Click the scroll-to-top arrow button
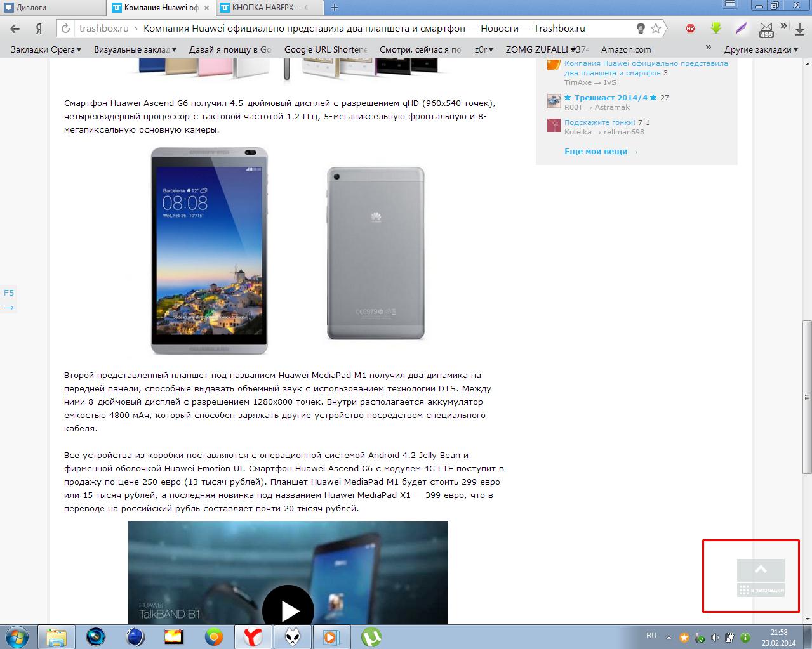The height and width of the screenshot is (649, 812). [x=761, y=569]
